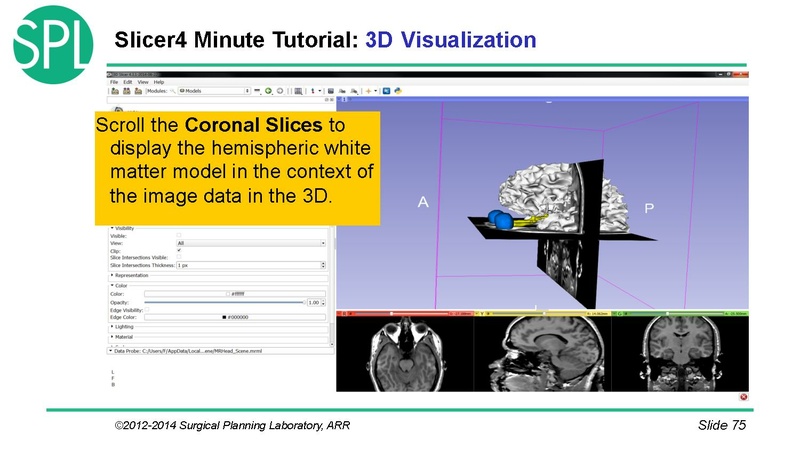800x450 pixels.
Task: Click the Color swatch button #ffffff
Action: click(235, 294)
